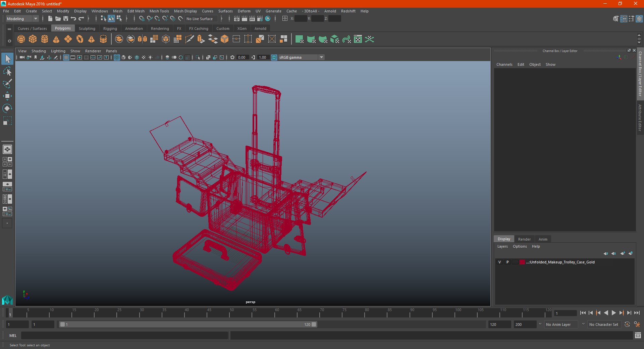Viewport: 644px width, 349px height.
Task: Toggle snap to grids
Action: (x=142, y=19)
